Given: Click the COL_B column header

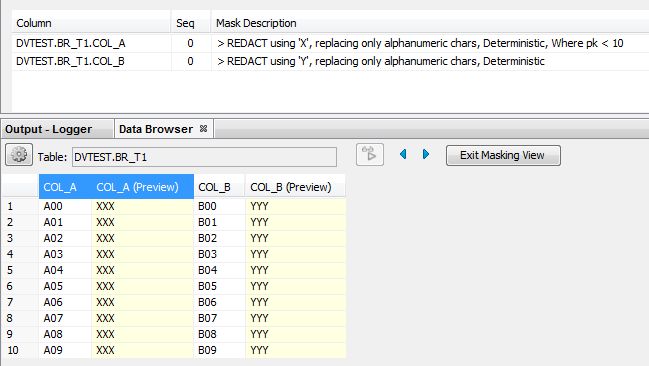Looking at the screenshot, I should click(219, 187).
